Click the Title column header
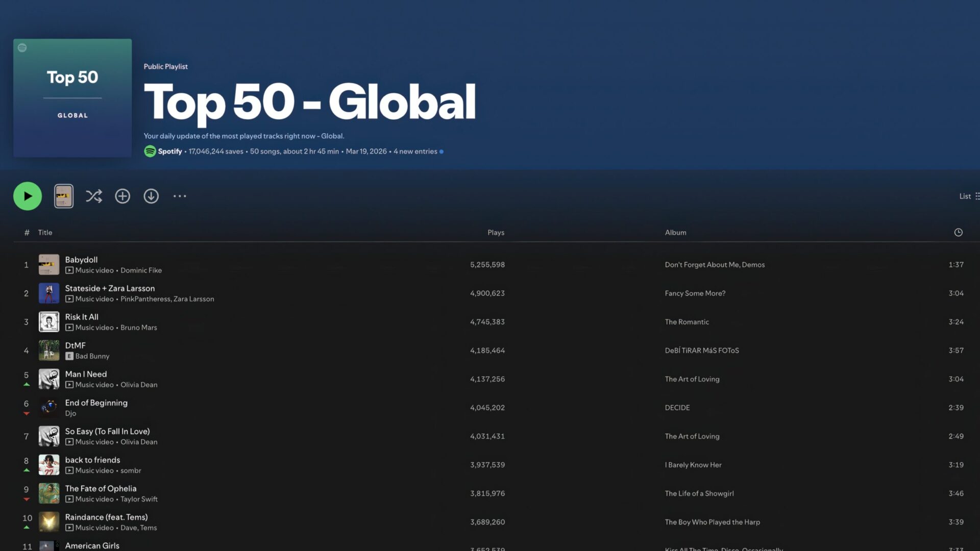Screen dimensions: 980x551 (45, 232)
